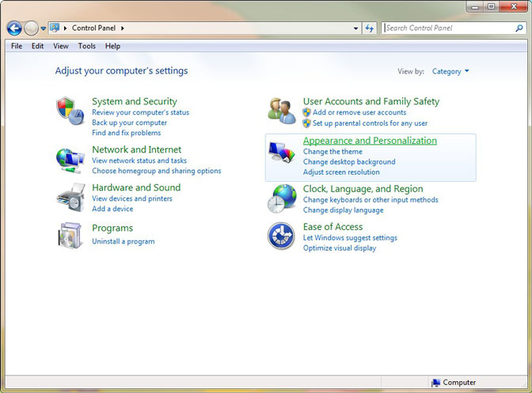Open User Accounts and Family Safety
This screenshot has height=393, width=532.
371,101
